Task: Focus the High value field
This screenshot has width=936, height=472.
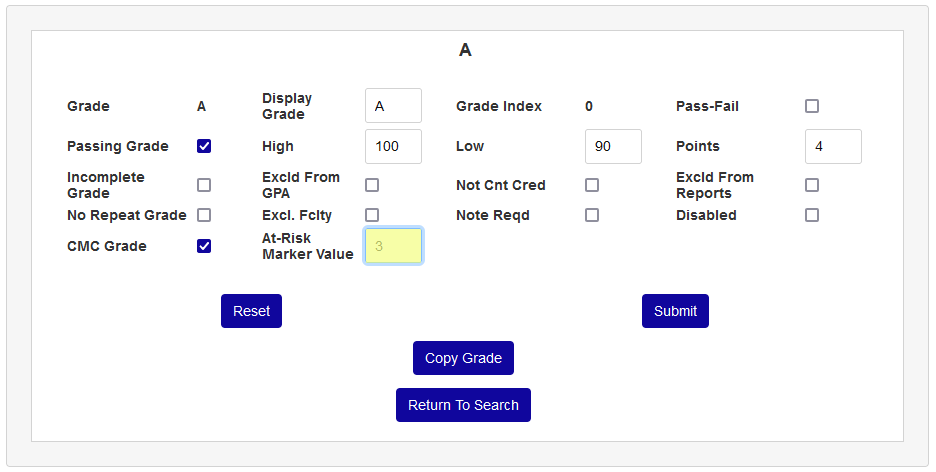Action: (393, 146)
